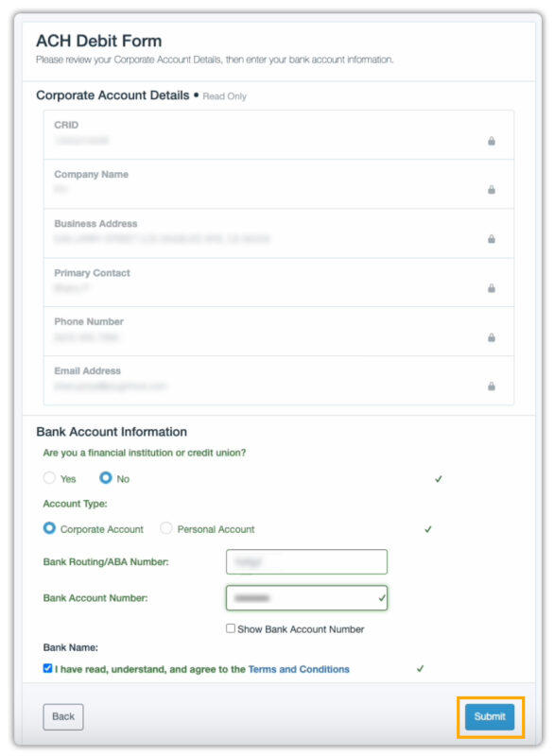This screenshot has height=756, width=554.
Task: Click the Primary Contact lock icon
Action: pyautogui.click(x=492, y=287)
